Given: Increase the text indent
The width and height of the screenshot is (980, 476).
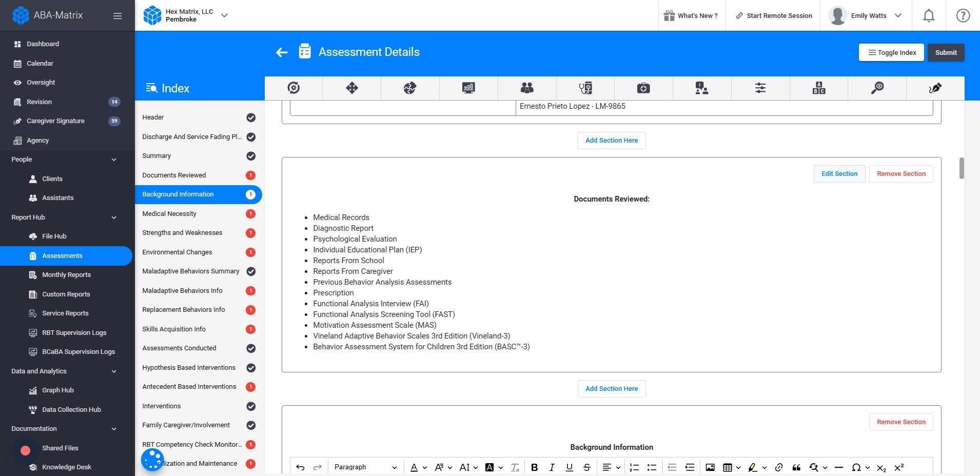Looking at the screenshot, I should click(x=690, y=467).
